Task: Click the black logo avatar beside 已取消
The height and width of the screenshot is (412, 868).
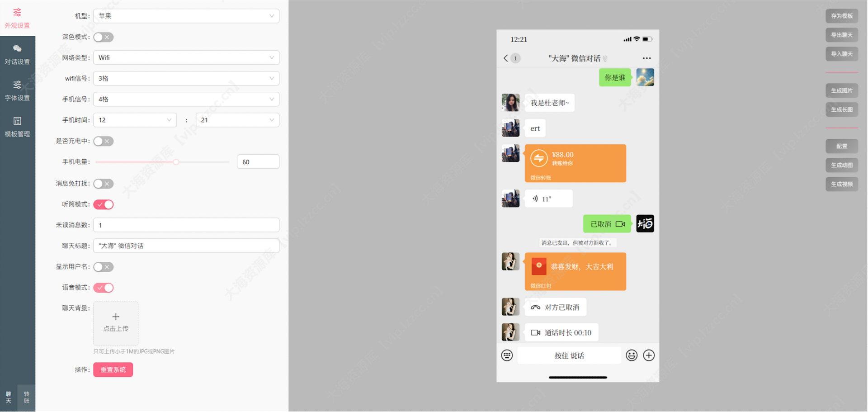Action: pyautogui.click(x=645, y=223)
